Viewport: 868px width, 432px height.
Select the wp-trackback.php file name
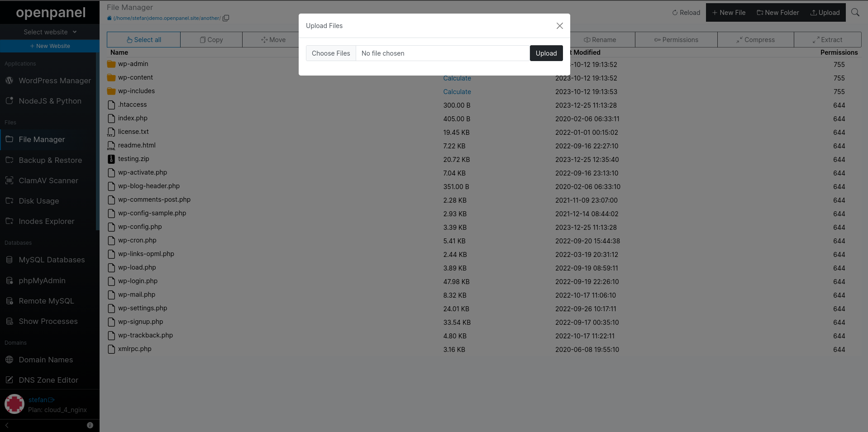[x=145, y=335]
